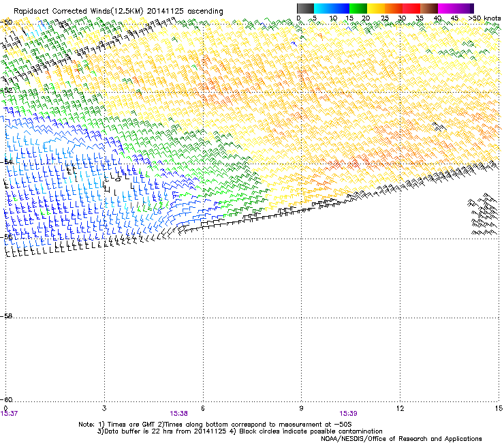Click the '>50 knots' legend label
Viewport: 504px width, 443px height.
[x=484, y=18]
